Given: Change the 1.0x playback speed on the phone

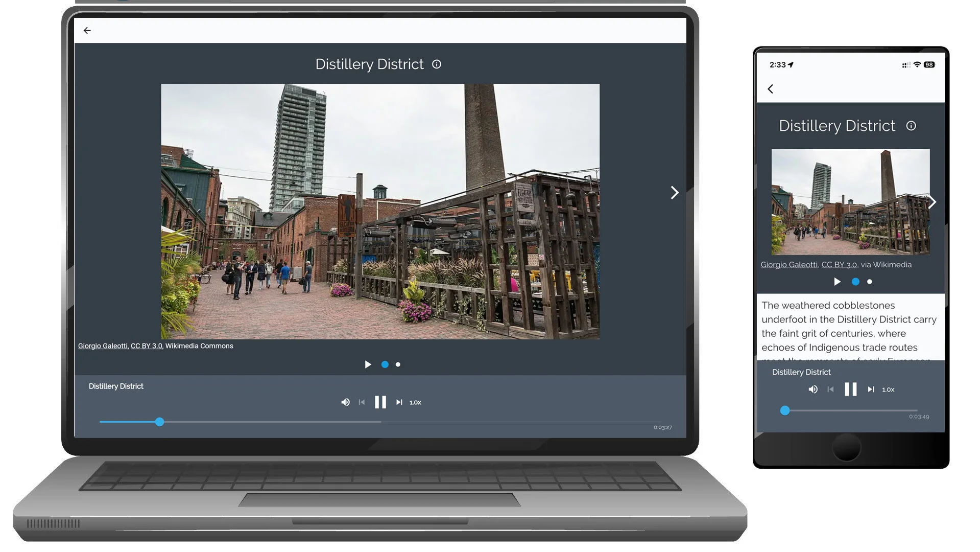Looking at the screenshot, I should (888, 389).
